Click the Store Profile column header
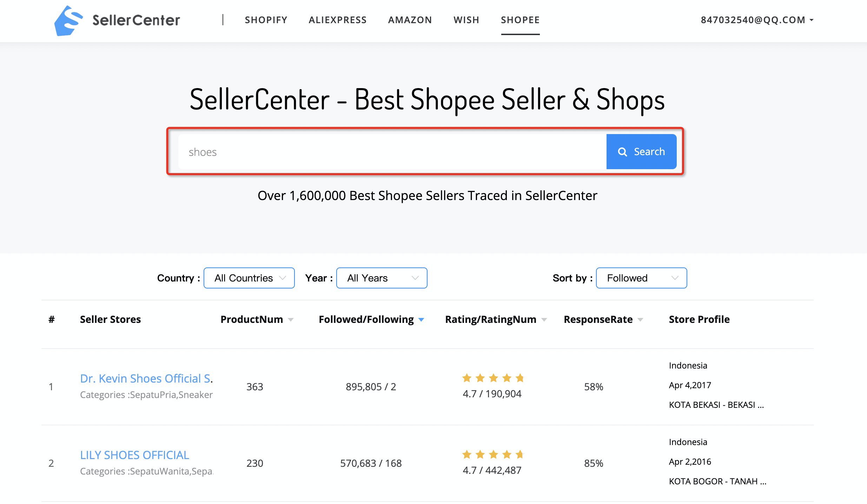This screenshot has width=867, height=504. tap(699, 319)
